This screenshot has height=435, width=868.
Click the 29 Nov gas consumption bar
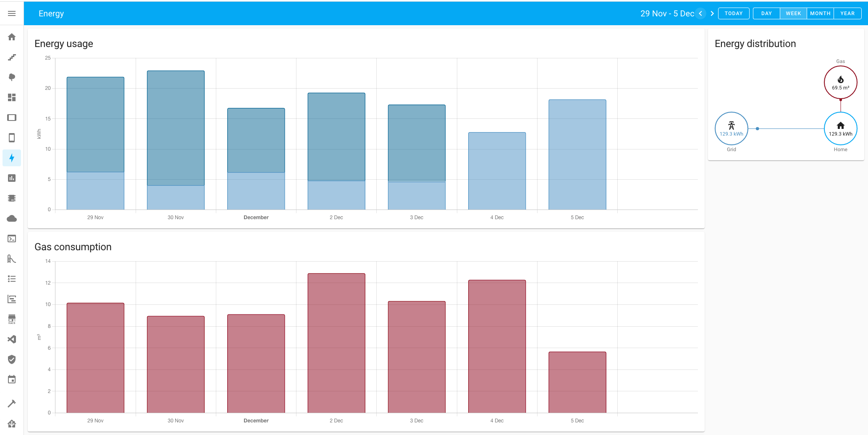[95, 358]
